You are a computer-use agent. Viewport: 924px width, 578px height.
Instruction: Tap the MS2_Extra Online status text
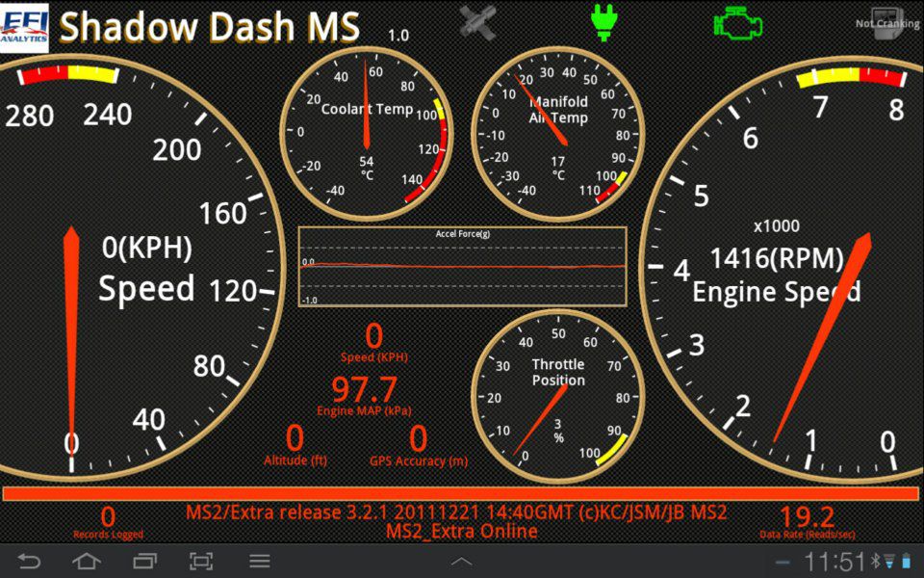click(461, 531)
